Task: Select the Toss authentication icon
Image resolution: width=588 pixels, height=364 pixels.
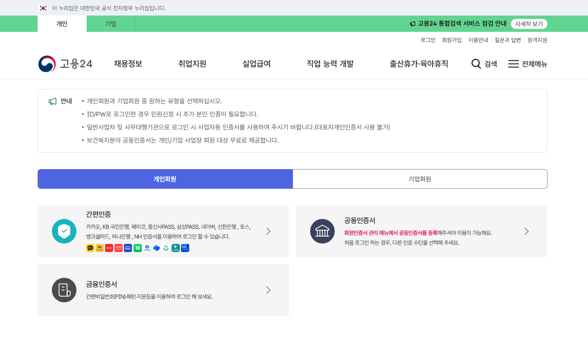Action: pyautogui.click(x=156, y=248)
